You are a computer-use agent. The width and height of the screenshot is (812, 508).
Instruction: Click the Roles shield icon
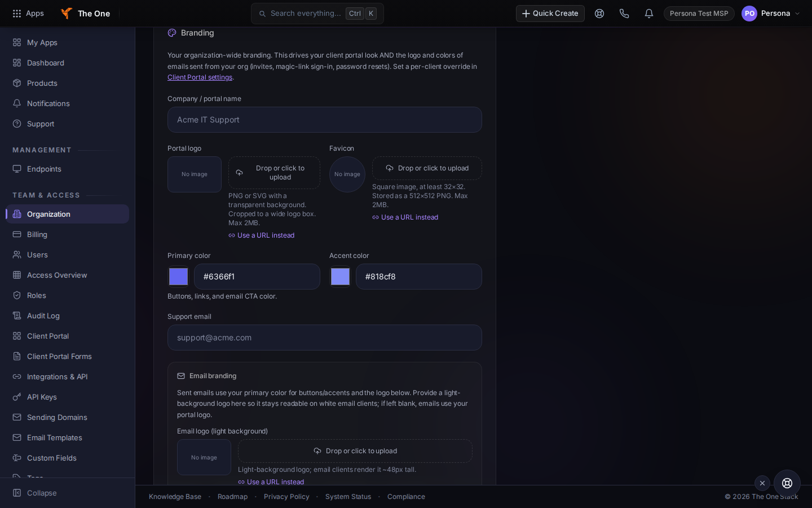tap(17, 295)
